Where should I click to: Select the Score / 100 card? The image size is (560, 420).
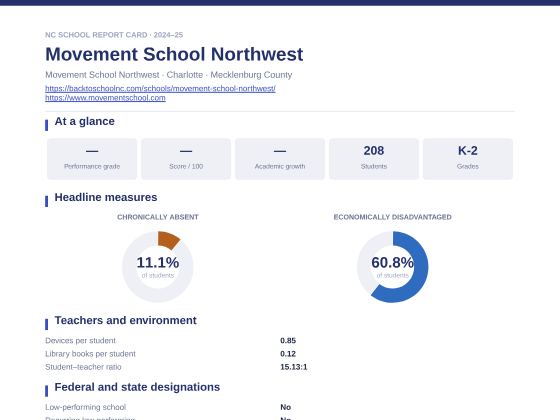[186, 159]
